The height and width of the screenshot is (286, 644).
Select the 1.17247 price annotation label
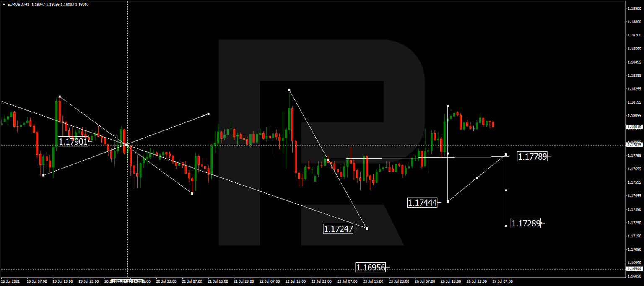pos(338,229)
